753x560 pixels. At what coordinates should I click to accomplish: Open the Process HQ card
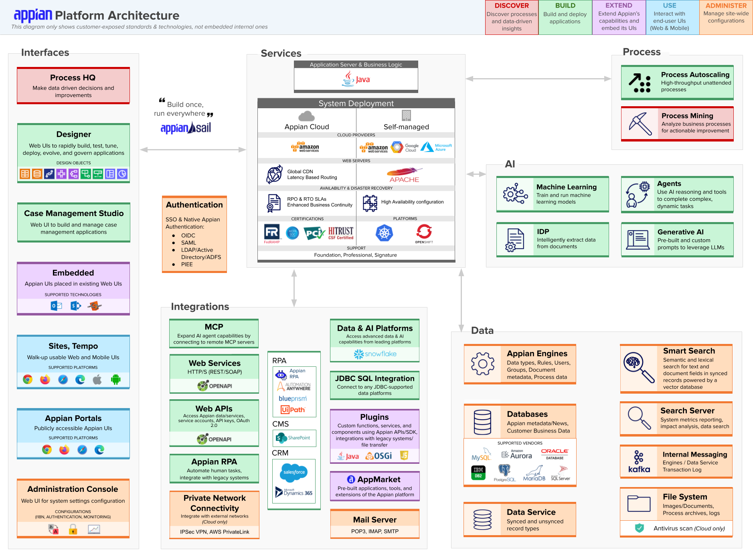73,85
